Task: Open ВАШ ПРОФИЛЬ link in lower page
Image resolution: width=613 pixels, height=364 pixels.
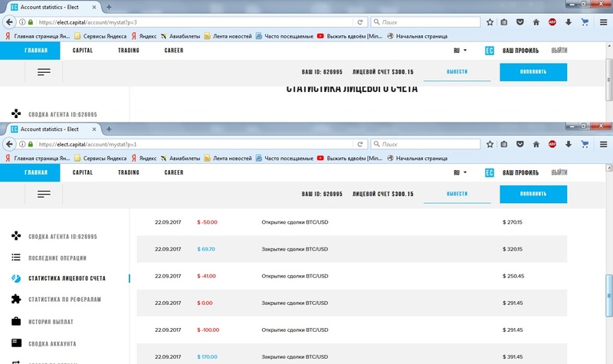Action: tap(520, 172)
